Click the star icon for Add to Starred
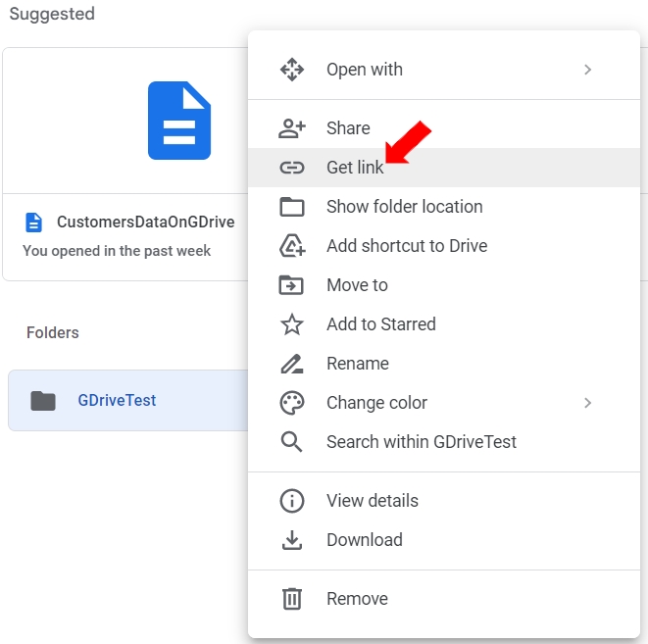Viewport: 648px width, 644px height. click(292, 324)
